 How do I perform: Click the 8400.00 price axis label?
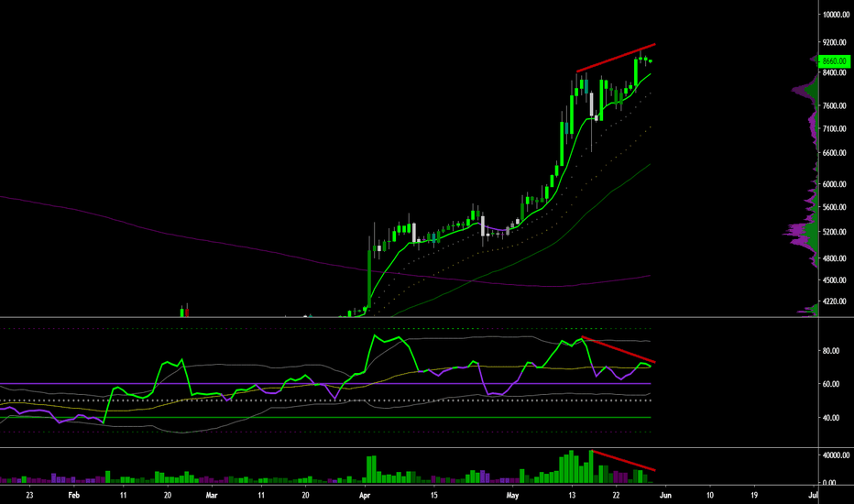(835, 72)
